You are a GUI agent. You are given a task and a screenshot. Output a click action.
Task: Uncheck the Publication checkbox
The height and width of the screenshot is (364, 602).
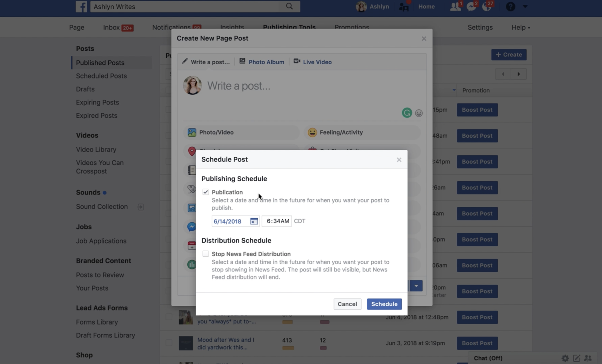(x=206, y=192)
